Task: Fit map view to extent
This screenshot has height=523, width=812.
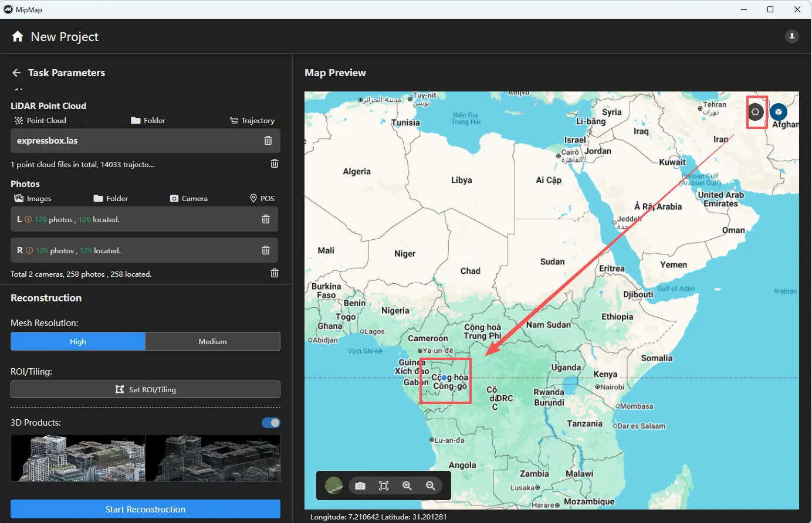Action: pos(384,486)
